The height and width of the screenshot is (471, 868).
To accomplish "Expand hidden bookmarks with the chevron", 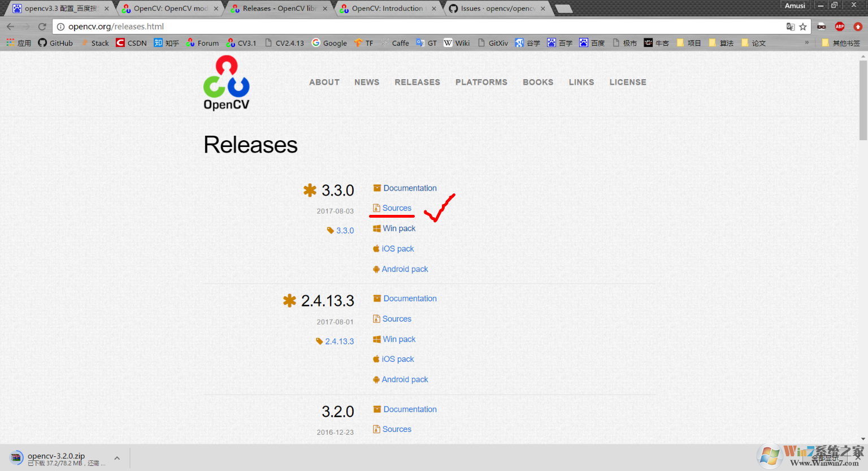I will [x=808, y=42].
